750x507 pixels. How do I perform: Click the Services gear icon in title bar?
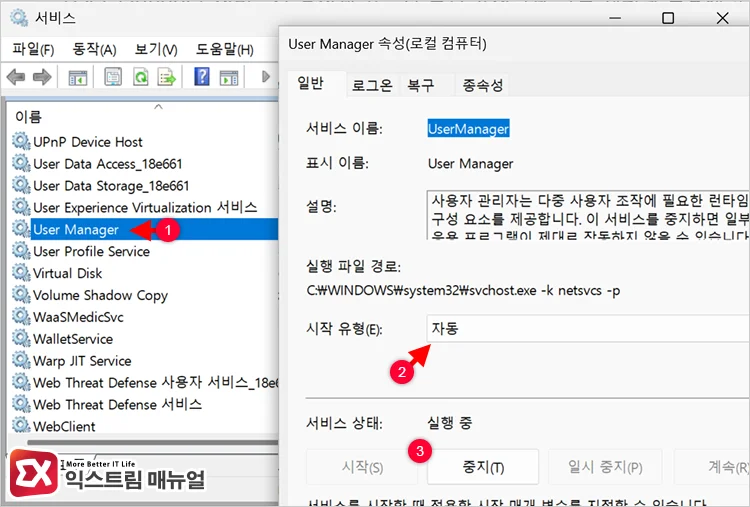coord(19,18)
